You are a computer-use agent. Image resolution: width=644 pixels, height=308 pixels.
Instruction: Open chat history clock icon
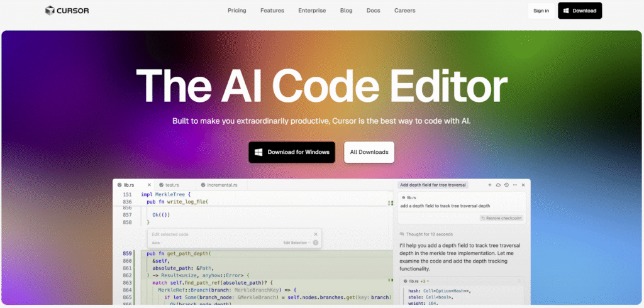coord(506,185)
